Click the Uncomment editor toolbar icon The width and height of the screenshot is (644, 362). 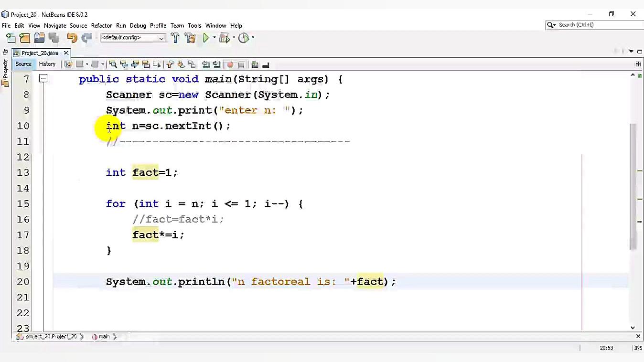(x=266, y=64)
